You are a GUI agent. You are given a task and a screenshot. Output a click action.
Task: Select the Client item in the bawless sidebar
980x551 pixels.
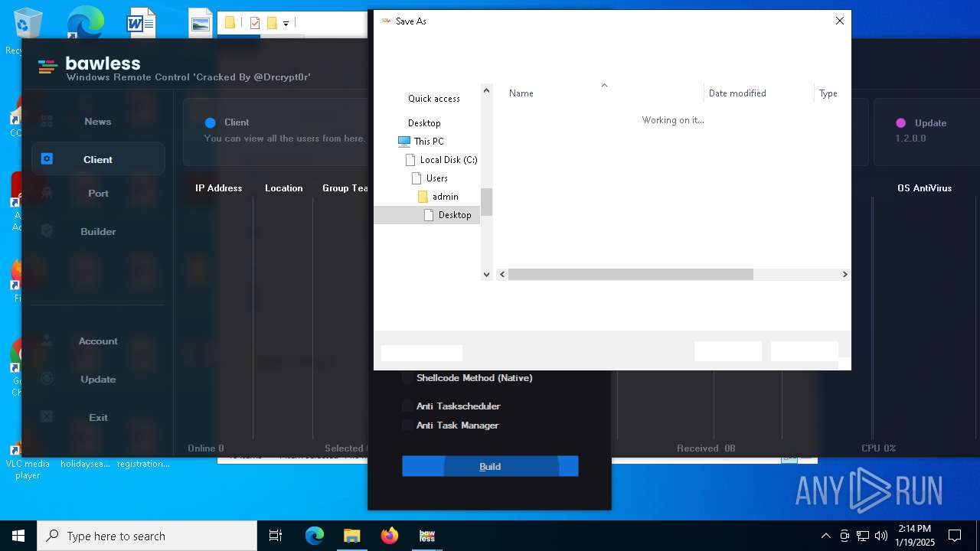(98, 159)
